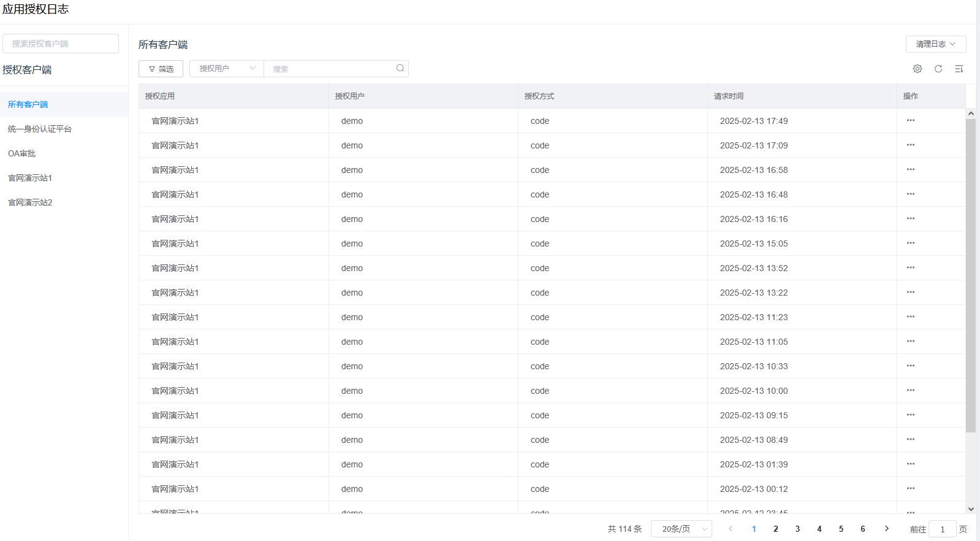Jump to page 6 of logs
Screen dimensions: 980x541
(862, 529)
